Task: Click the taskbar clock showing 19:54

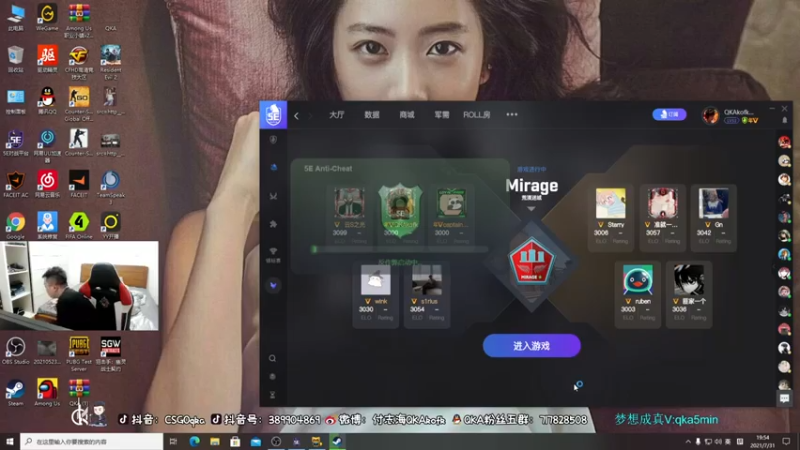Action: [762, 441]
